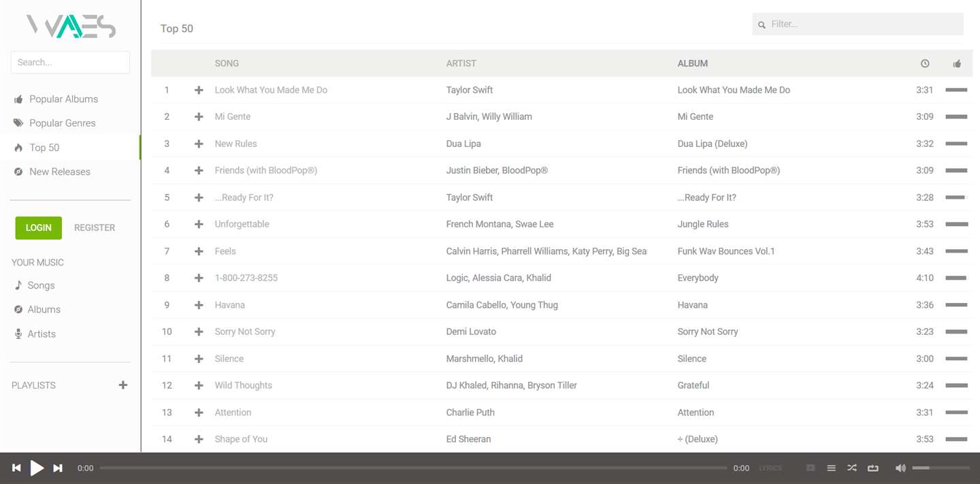Toggle the dimmed video icon next to LYRICS
This screenshot has width=980, height=484.
pyautogui.click(x=811, y=468)
